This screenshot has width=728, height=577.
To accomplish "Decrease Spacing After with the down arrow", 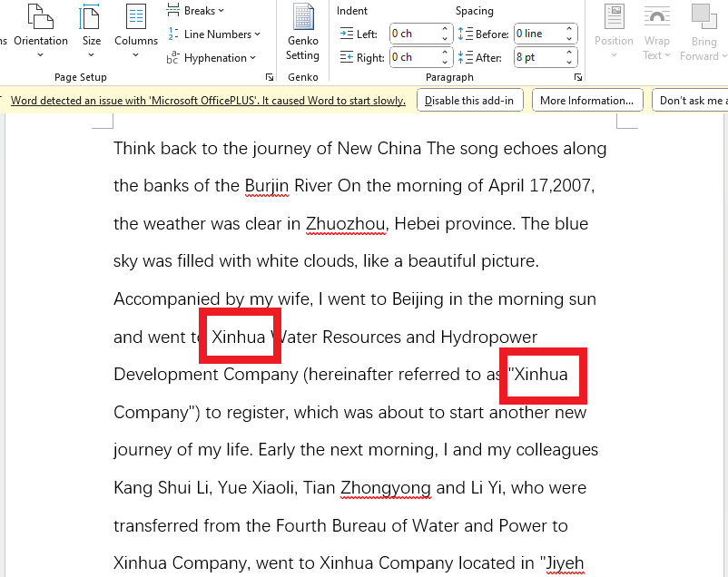I will coord(569,63).
